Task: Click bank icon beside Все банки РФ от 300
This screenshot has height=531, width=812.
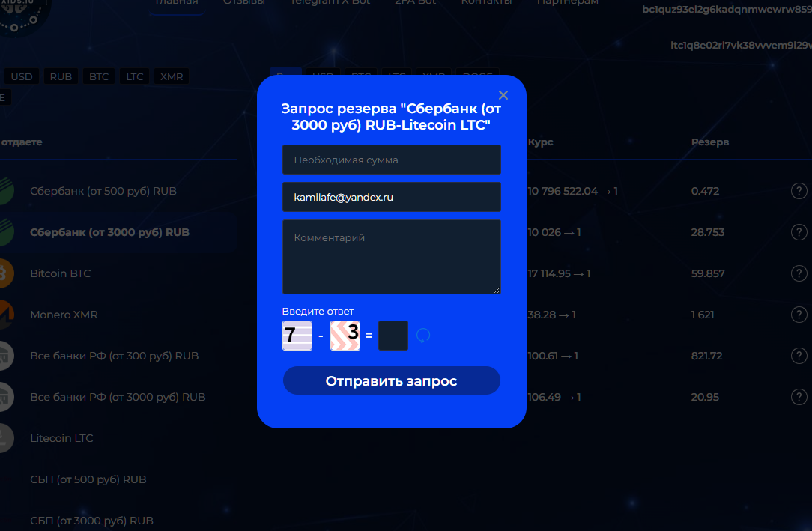Action: tap(5, 356)
